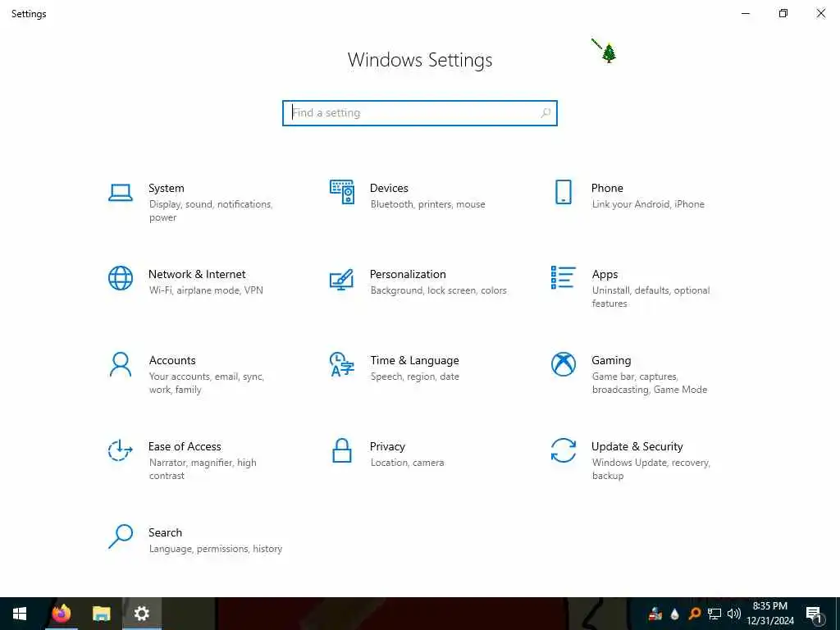Click the "Windows Settings" heading
840x630 pixels.
pos(420,60)
